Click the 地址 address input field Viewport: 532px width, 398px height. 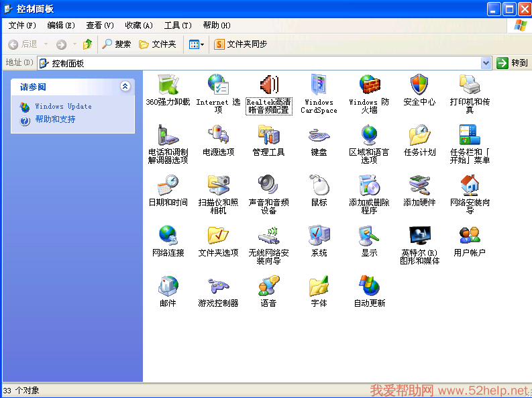click(x=262, y=62)
